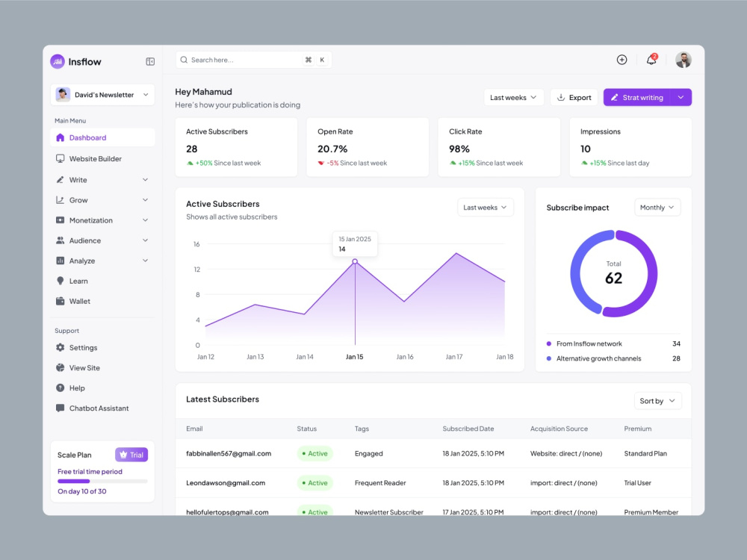Image resolution: width=747 pixels, height=560 pixels.
Task: Open the header Last weeks dropdown
Action: tap(514, 97)
